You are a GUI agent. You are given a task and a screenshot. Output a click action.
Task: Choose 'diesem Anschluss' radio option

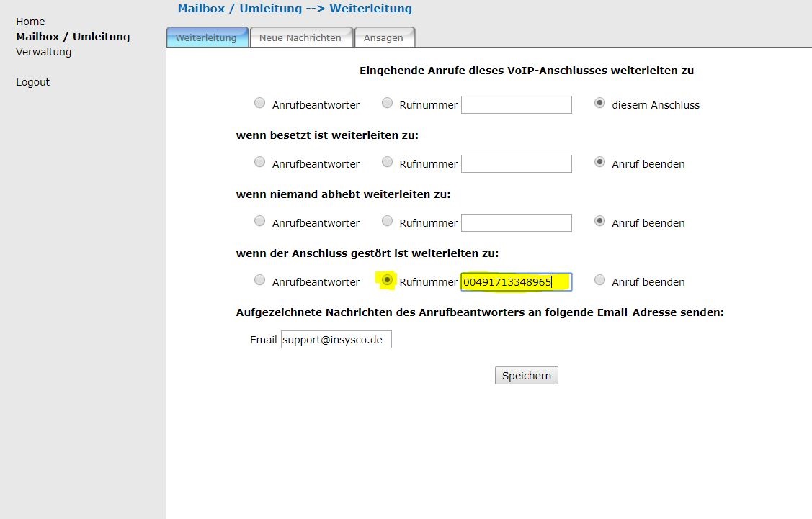pyautogui.click(x=599, y=104)
